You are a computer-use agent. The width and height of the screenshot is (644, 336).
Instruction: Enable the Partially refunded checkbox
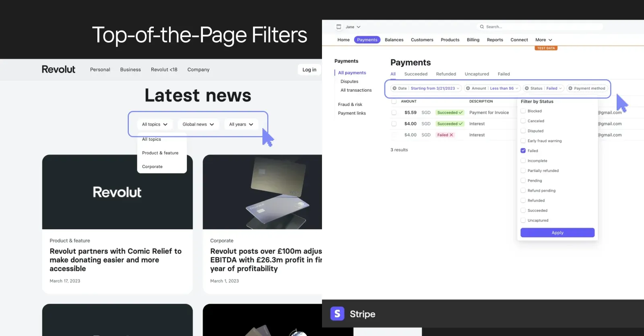(523, 171)
